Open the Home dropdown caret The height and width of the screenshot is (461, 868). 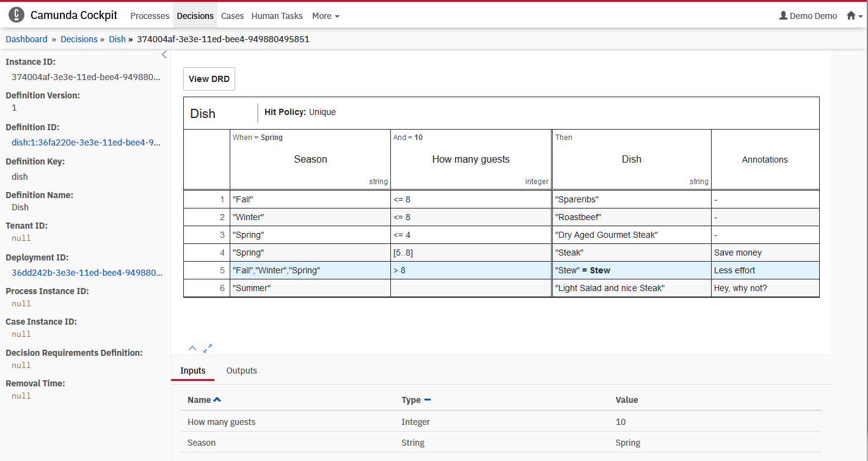point(860,17)
